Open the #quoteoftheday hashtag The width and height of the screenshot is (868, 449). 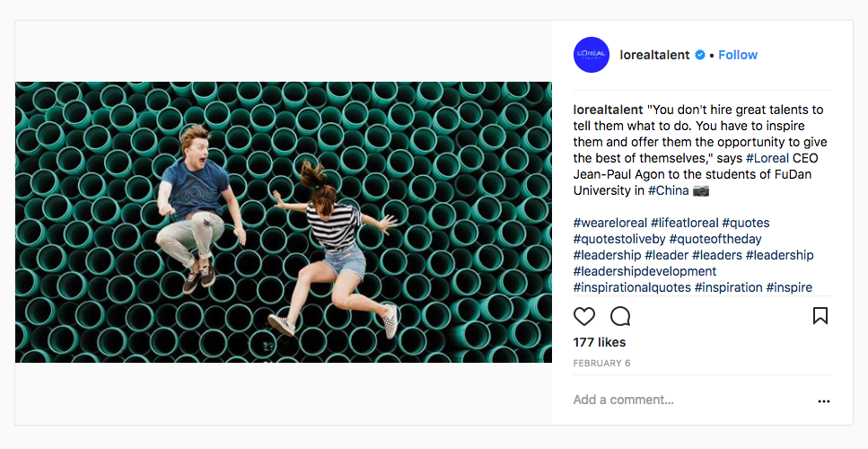715,239
